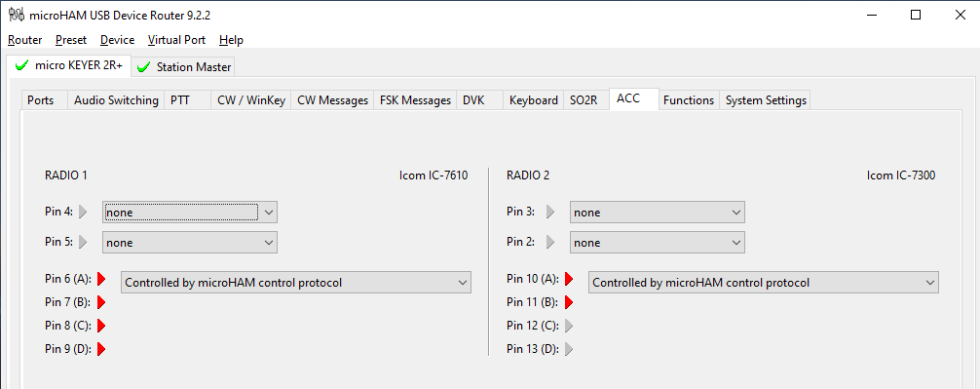Click the red arrow indicator for Pin 8 (C)
980x389 pixels.
click(x=101, y=326)
